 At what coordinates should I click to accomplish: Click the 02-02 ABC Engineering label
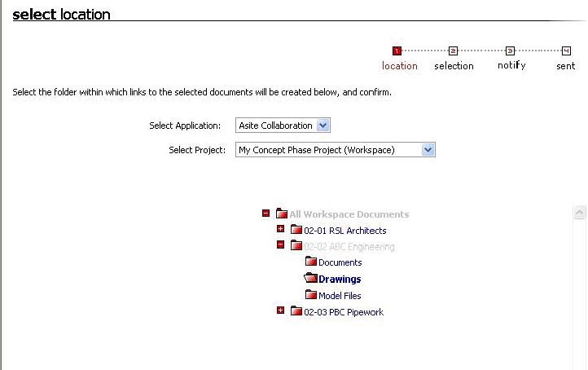point(349,247)
